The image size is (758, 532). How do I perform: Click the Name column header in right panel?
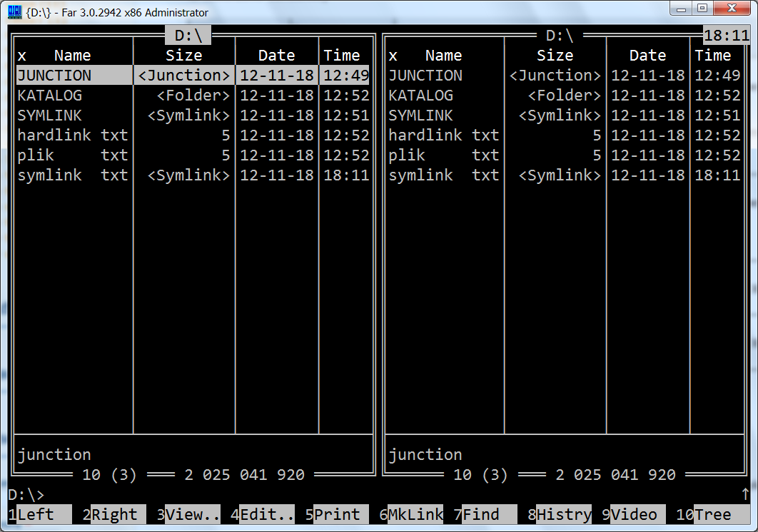tap(443, 56)
